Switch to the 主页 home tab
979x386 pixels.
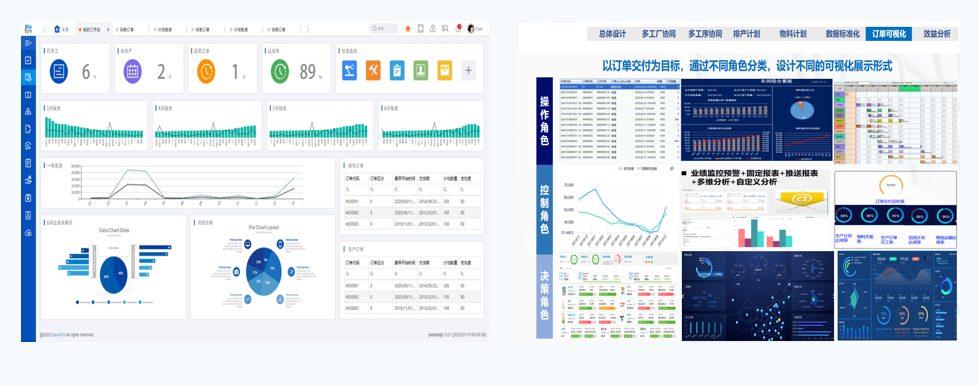coord(62,29)
